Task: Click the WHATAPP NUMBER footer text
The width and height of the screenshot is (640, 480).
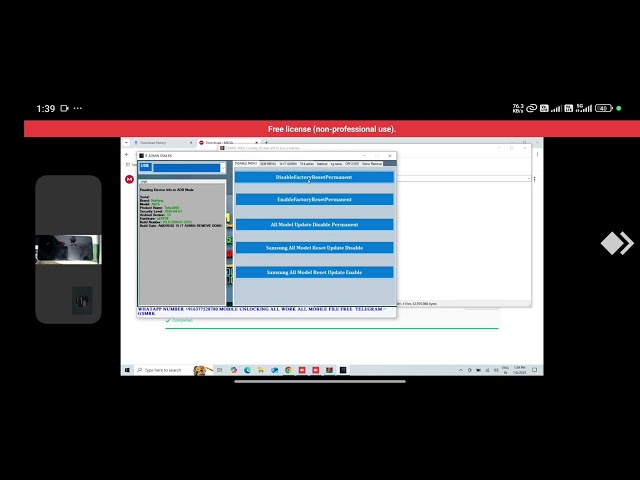Action: click(261, 311)
